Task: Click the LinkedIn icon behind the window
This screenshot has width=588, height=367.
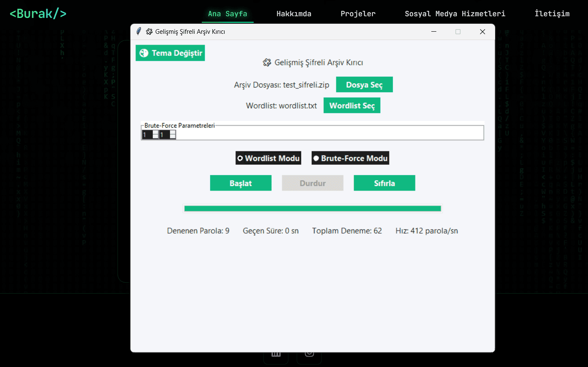Action: pos(276,355)
